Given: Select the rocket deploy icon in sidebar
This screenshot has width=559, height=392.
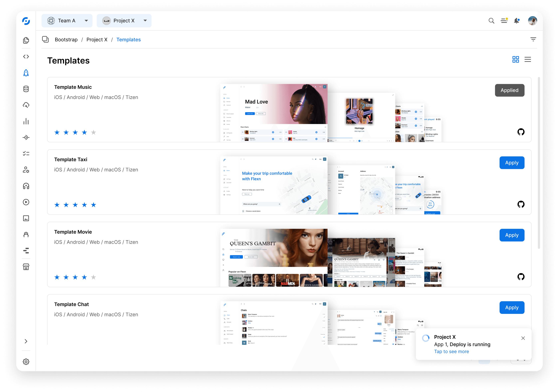Looking at the screenshot, I should click(26, 73).
